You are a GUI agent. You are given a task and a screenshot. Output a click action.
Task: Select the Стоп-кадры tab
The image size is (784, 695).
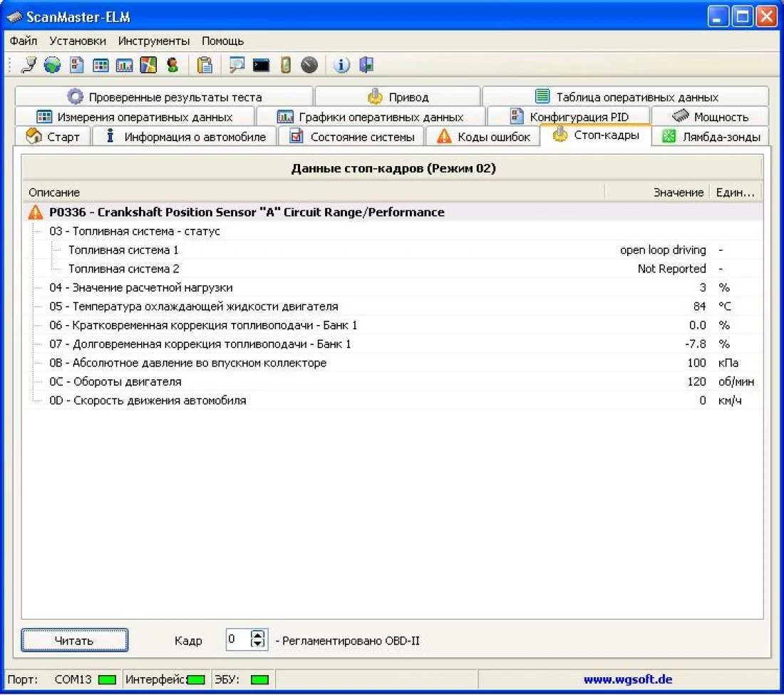(596, 135)
